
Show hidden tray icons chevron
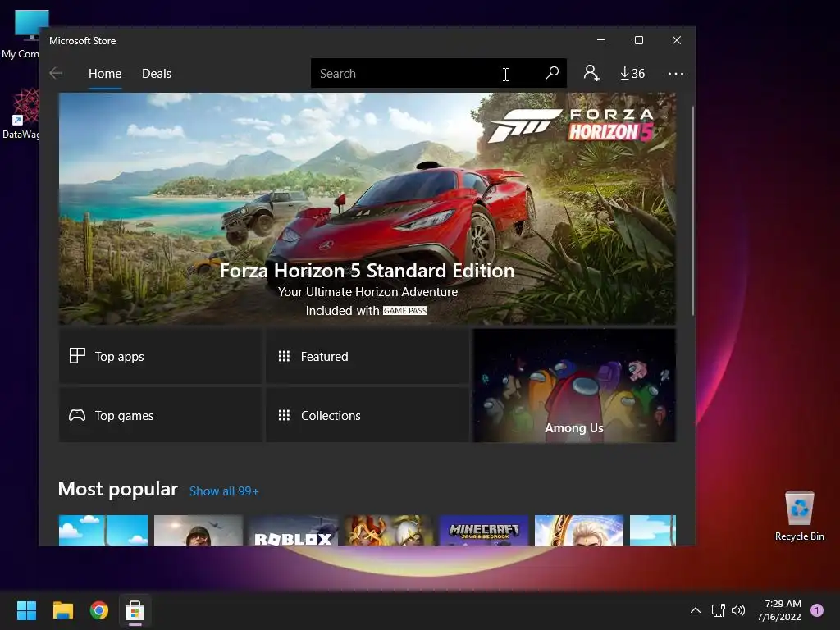(x=696, y=610)
